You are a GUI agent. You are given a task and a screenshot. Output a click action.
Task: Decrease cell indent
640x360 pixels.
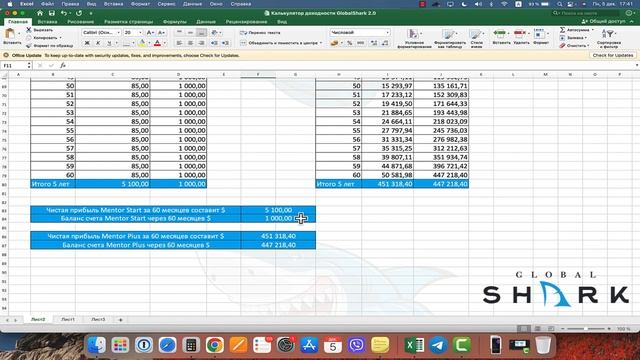click(x=214, y=43)
